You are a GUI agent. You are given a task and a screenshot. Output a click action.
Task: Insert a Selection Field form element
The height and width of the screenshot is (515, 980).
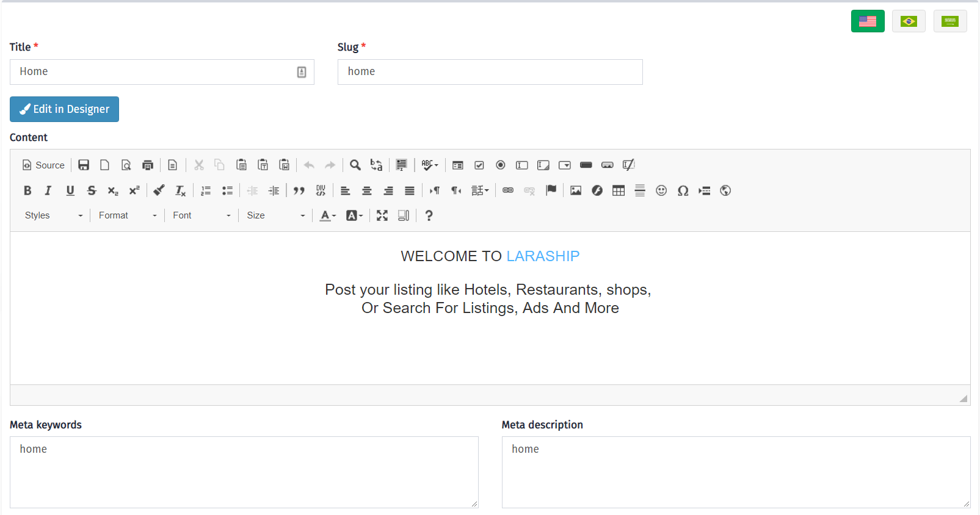tap(565, 165)
